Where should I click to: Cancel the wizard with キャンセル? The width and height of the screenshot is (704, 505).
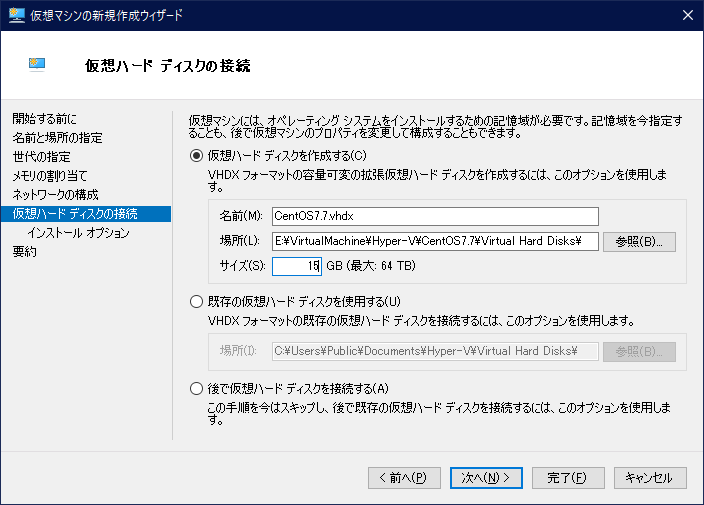pyautogui.click(x=650, y=478)
